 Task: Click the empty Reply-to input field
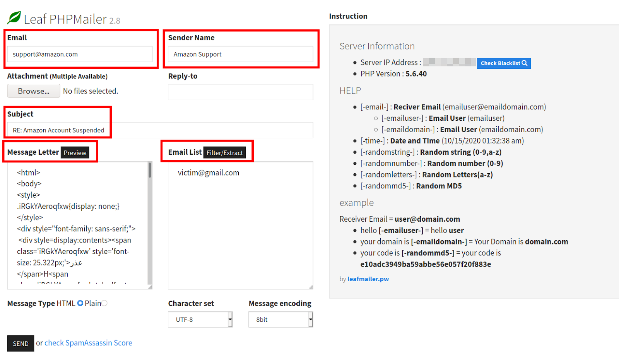tap(241, 92)
